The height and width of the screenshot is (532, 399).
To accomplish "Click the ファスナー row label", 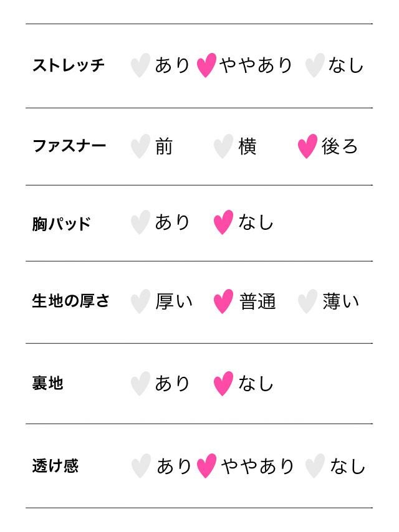I will point(69,146).
